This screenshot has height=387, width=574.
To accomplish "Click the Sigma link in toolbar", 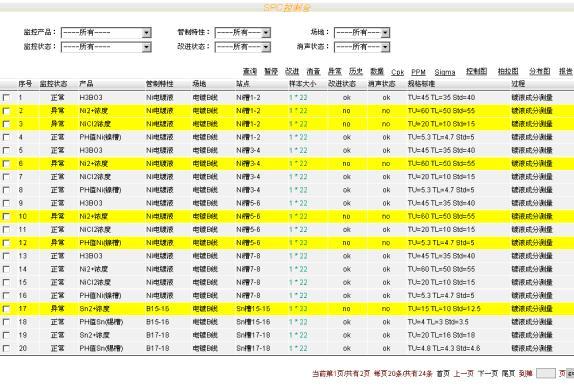I will coord(445,72).
